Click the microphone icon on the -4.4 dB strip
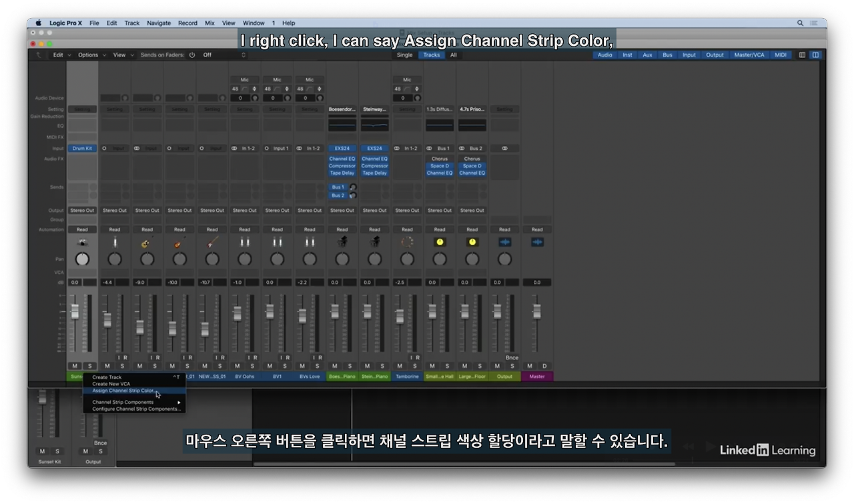Screen dimensions: 854x504 tap(115, 243)
